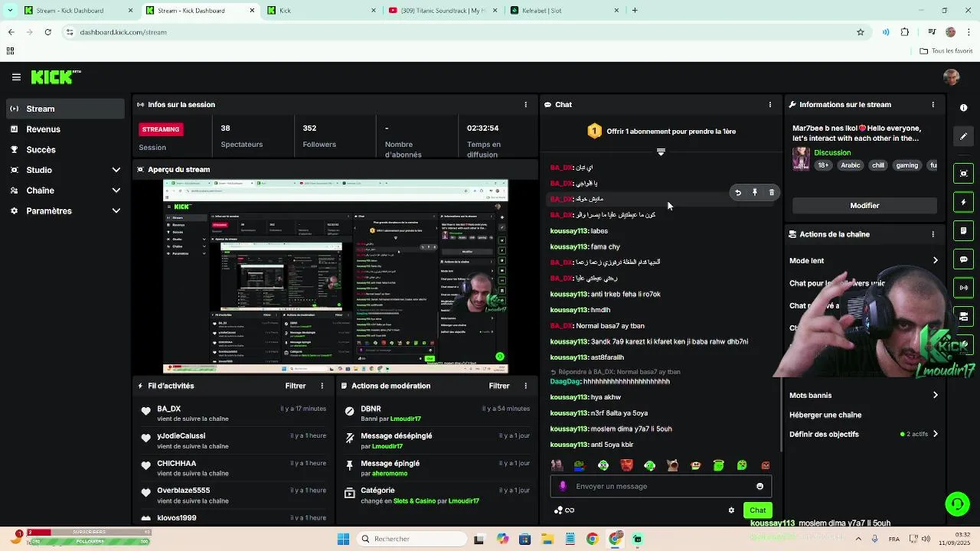Click the green headset support button

tap(957, 504)
